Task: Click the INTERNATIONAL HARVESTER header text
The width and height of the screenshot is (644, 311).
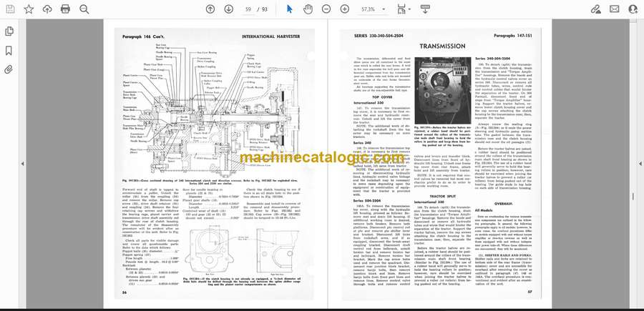Action: [x=270, y=36]
